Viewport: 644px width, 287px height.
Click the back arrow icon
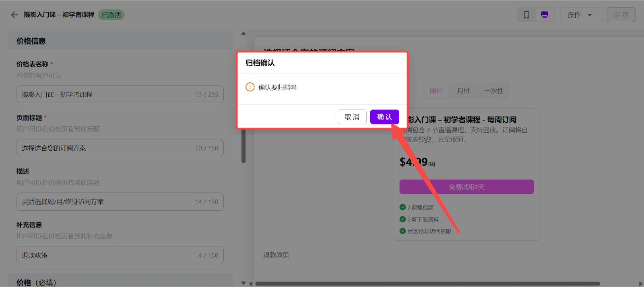[14, 15]
